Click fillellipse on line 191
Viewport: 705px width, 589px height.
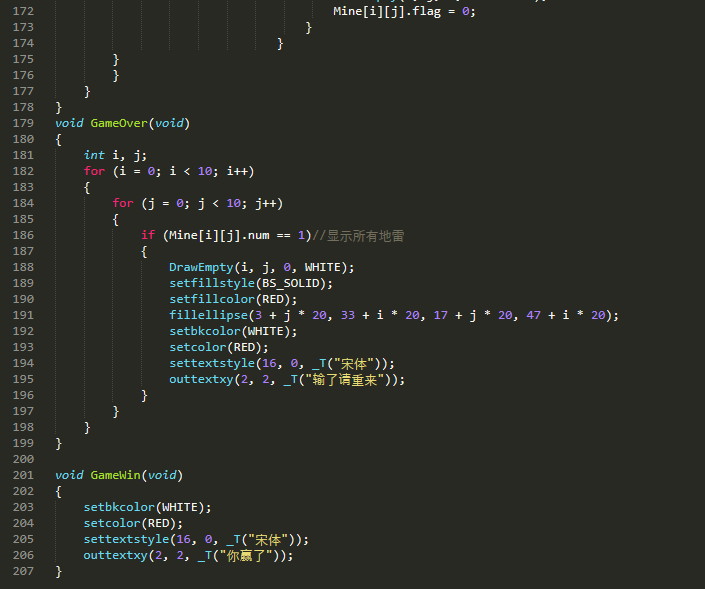[x=208, y=315]
